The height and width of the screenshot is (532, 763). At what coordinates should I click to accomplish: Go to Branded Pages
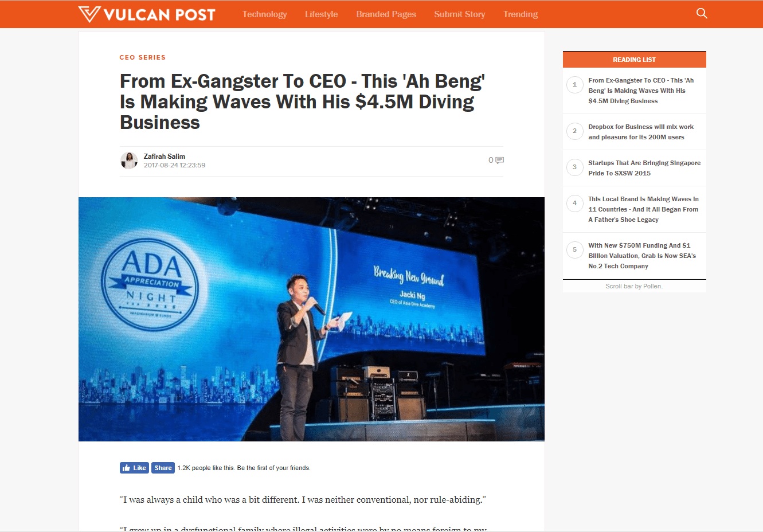click(386, 14)
